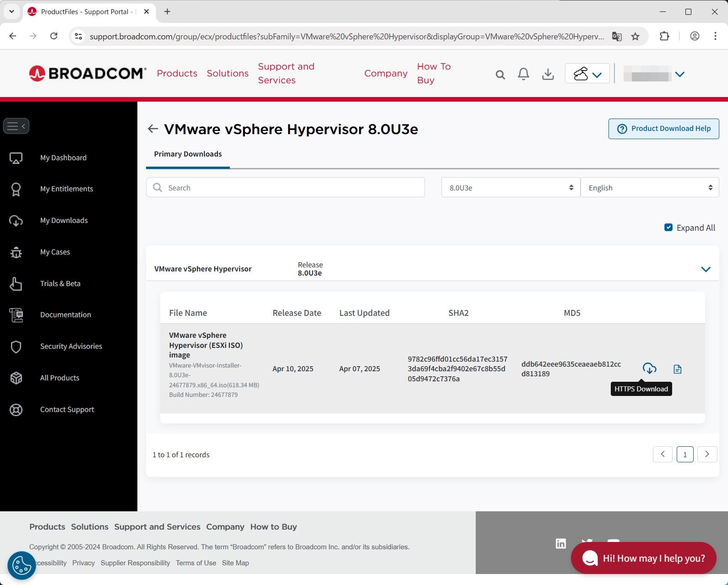Viewport: 728px width, 585px height.
Task: Click the Contact Support lifebuoy icon
Action: pos(16,410)
